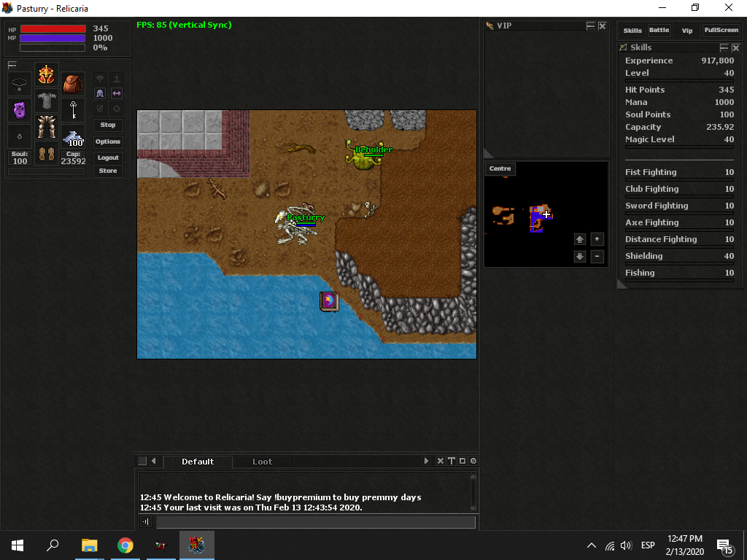Click the FullScreen button
The height and width of the screenshot is (560, 747).
click(721, 31)
